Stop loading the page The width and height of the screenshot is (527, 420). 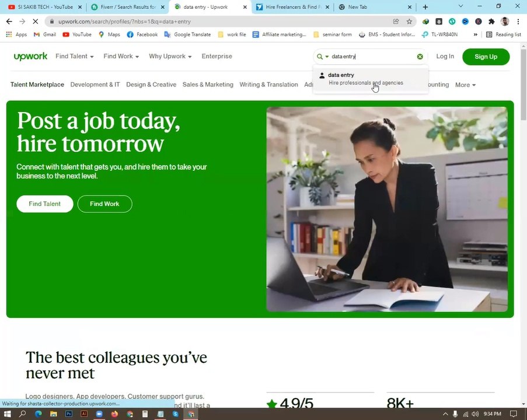[35, 22]
